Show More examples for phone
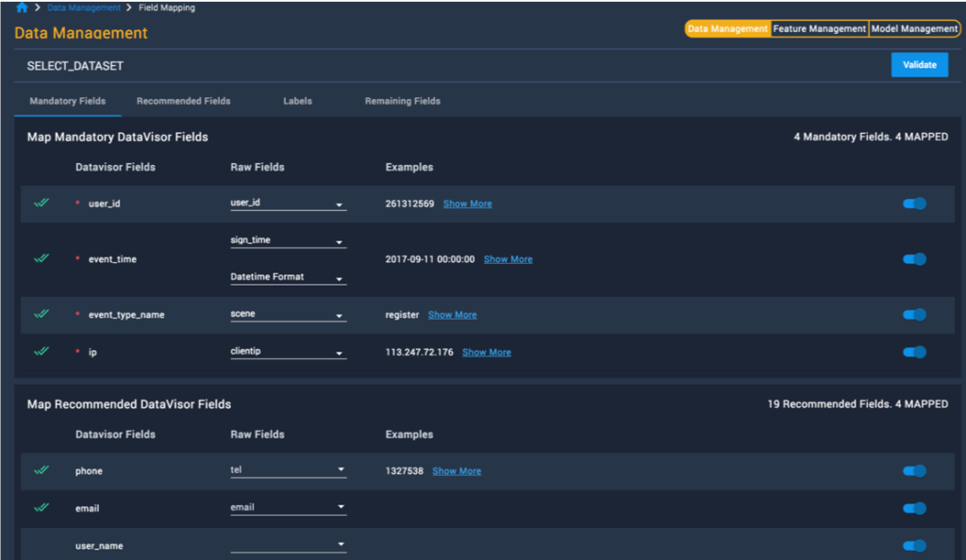 tap(457, 470)
